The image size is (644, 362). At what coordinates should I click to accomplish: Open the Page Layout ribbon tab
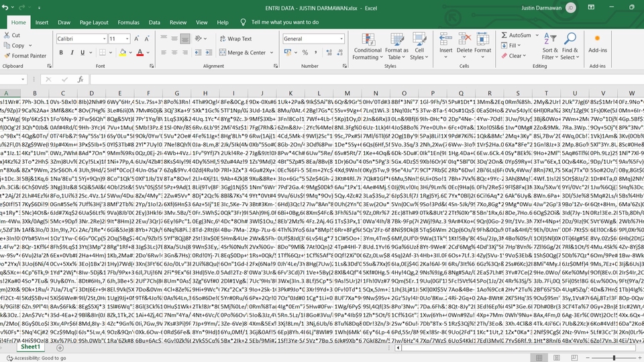pos(94,23)
